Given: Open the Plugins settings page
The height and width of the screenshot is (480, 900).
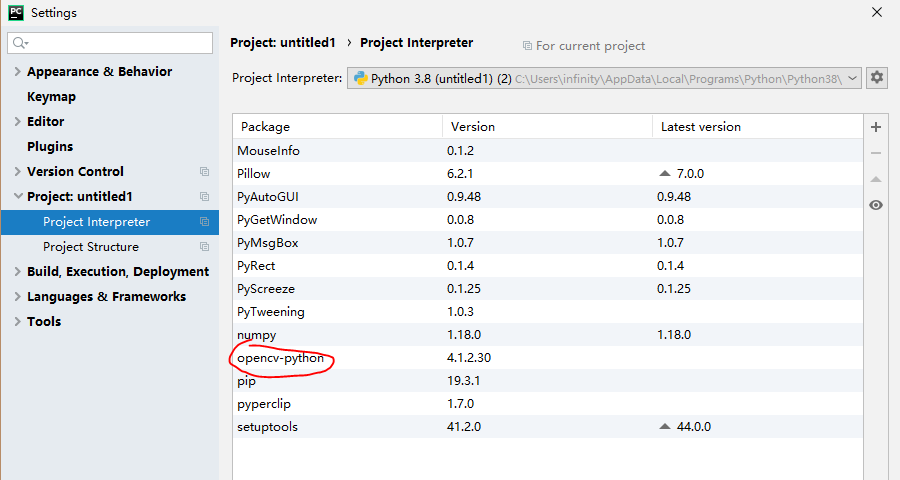Looking at the screenshot, I should (x=50, y=146).
